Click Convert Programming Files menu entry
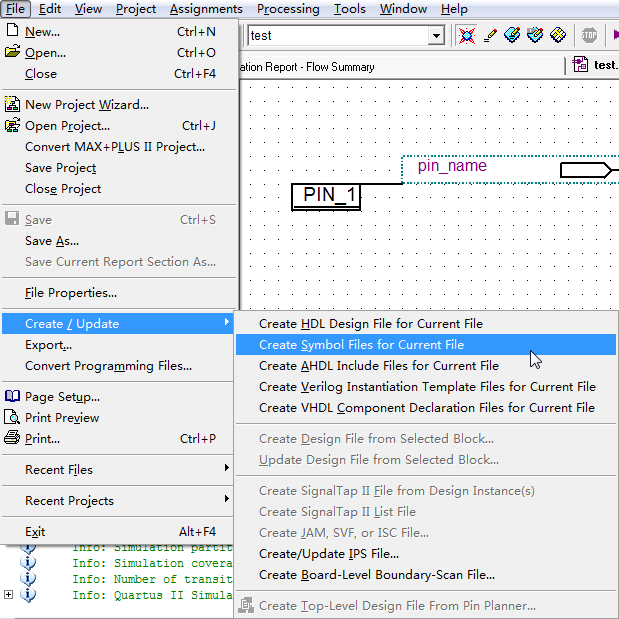The width and height of the screenshot is (619, 619). click(x=108, y=366)
